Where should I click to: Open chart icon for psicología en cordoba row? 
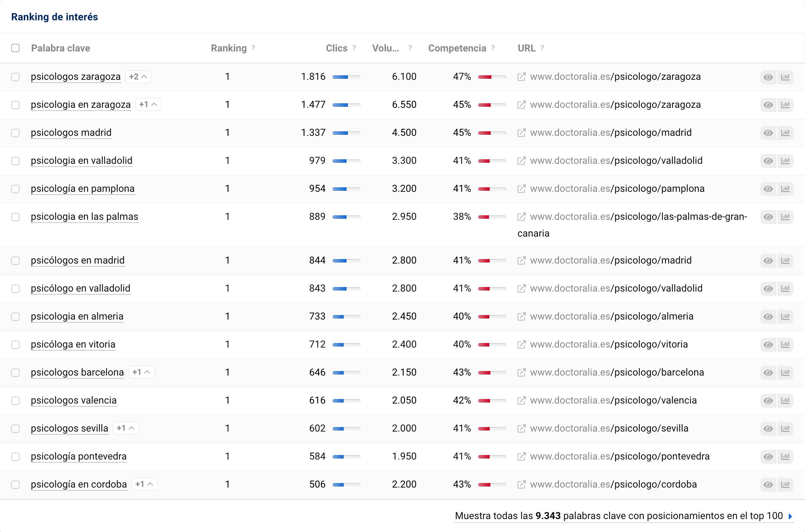pyautogui.click(x=785, y=485)
